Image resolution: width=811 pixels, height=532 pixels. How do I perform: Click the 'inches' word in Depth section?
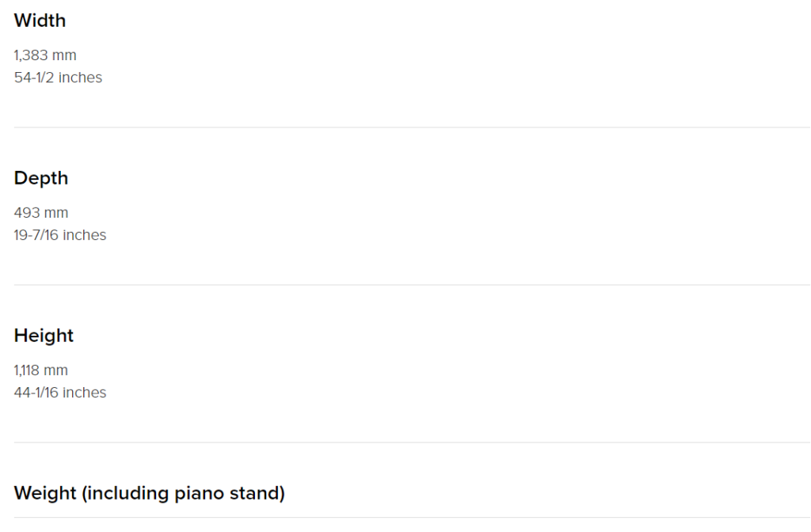coord(84,235)
